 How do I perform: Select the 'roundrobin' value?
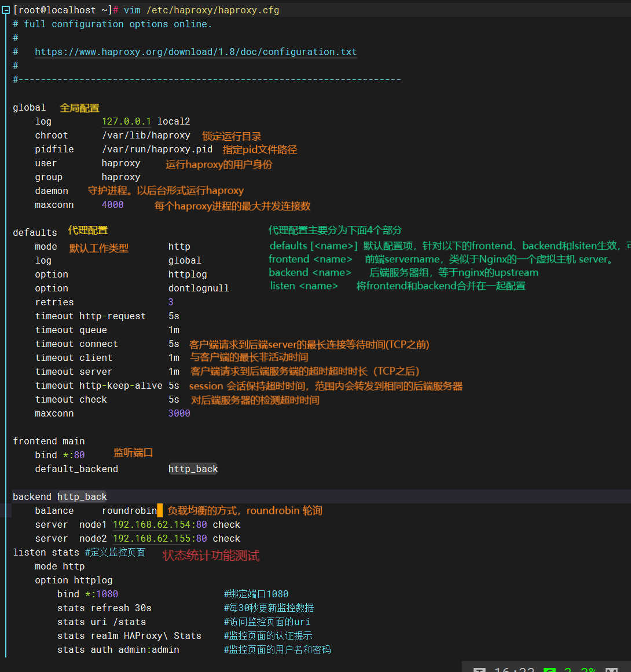tap(129, 510)
